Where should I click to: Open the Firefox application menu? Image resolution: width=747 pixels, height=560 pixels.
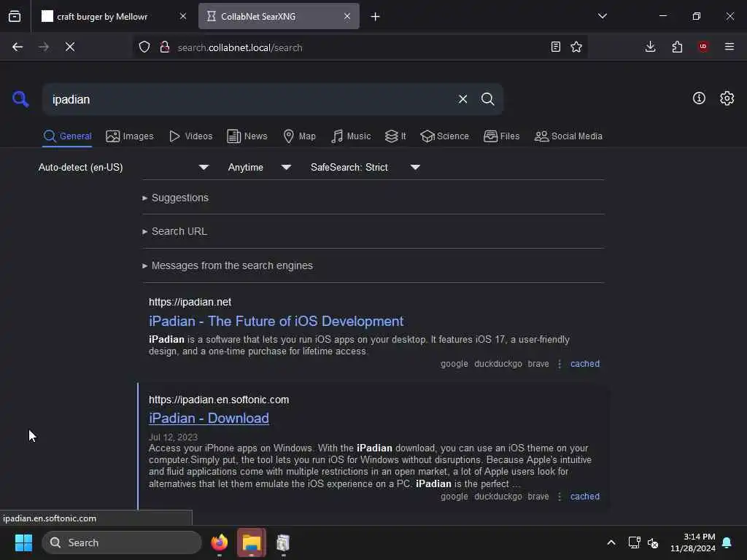pyautogui.click(x=729, y=47)
